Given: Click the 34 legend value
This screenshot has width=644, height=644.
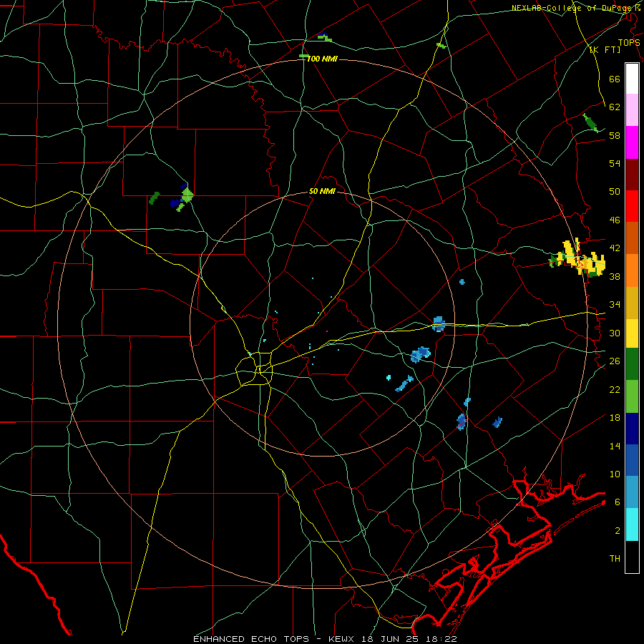Looking at the screenshot, I should pyautogui.click(x=615, y=305).
